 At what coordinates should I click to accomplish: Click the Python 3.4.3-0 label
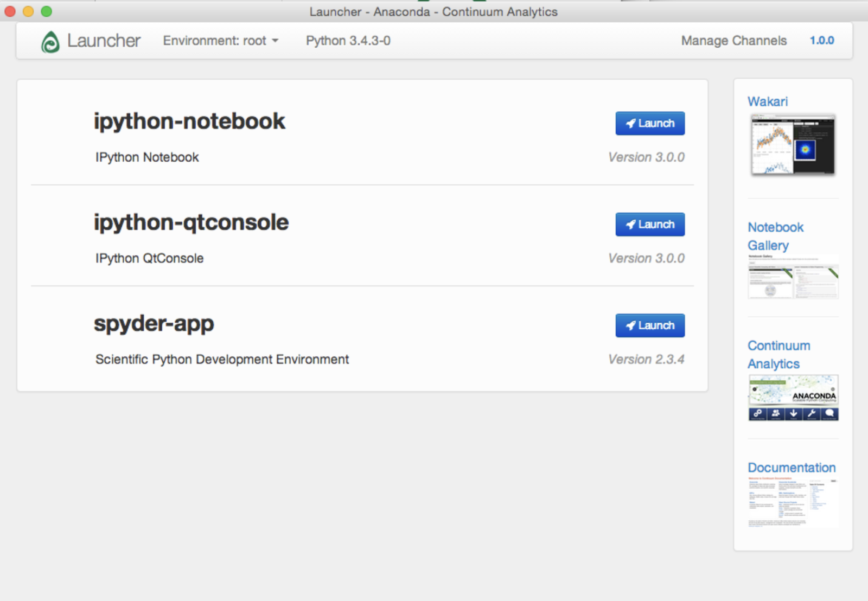348,41
